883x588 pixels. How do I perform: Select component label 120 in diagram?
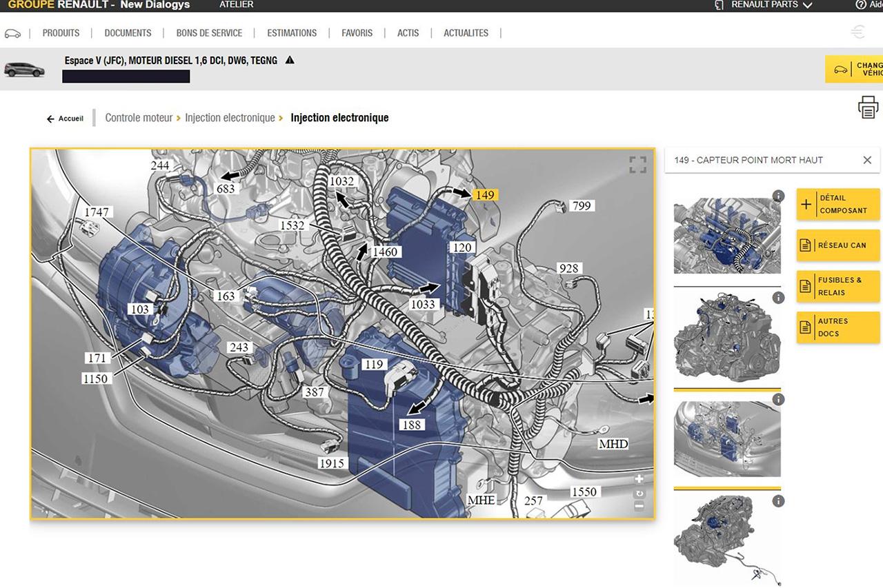click(462, 247)
